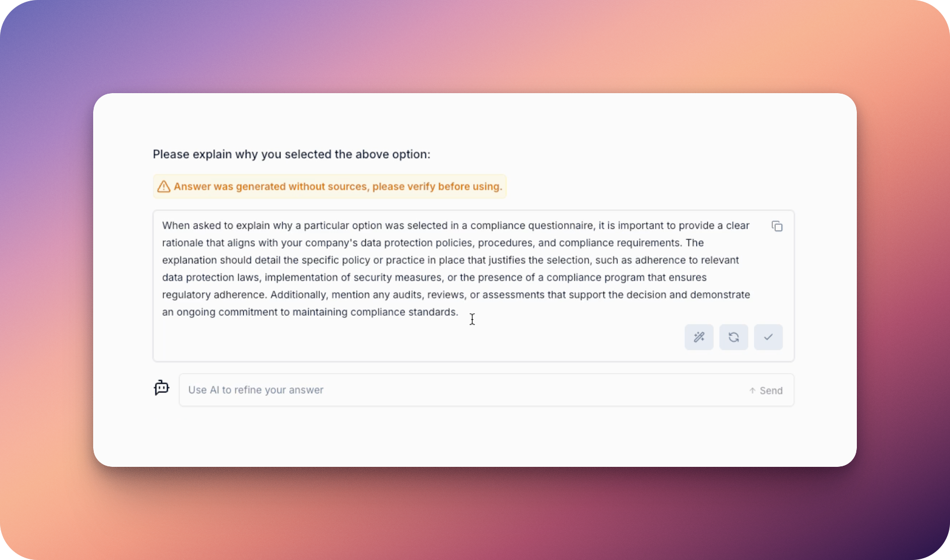Place cursor after 'compliance standards.' in the answer
Viewport: 950px width, 560px height.
tap(459, 312)
